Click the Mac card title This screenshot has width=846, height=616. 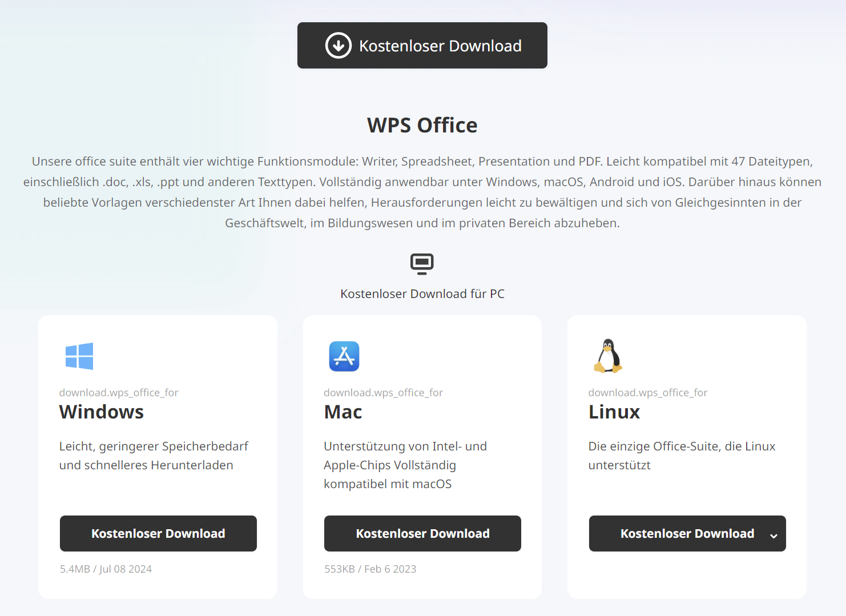click(343, 412)
